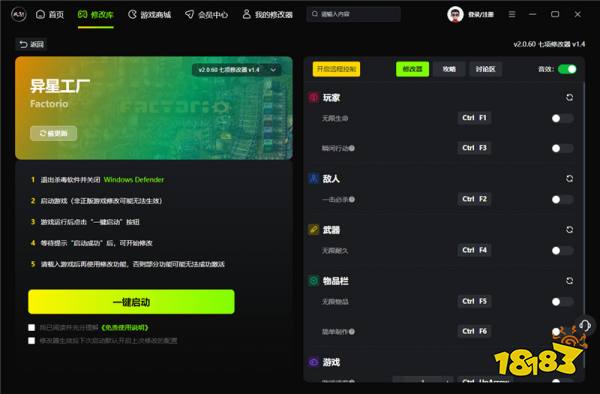Click the 修更新 refresh button on banner

click(x=54, y=133)
